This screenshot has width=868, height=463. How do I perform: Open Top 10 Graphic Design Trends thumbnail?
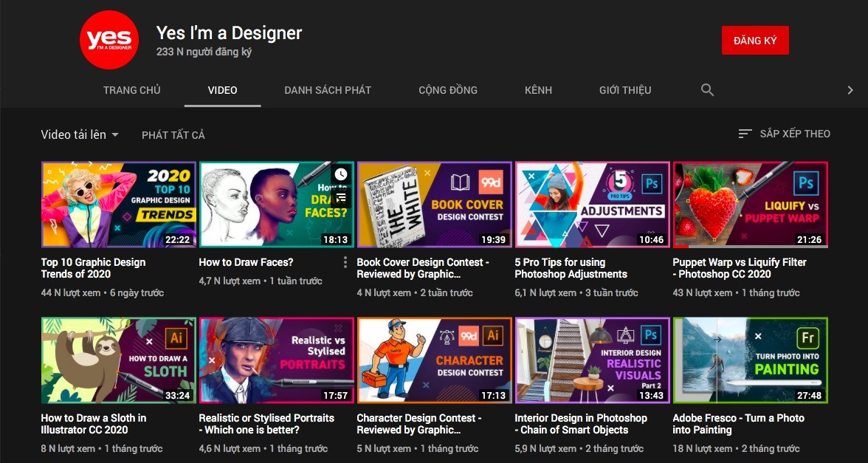(118, 205)
